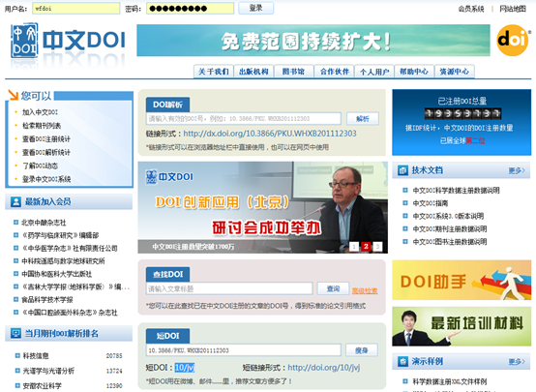
Task: Focus the DOI解析 input field
Action: click(x=244, y=119)
